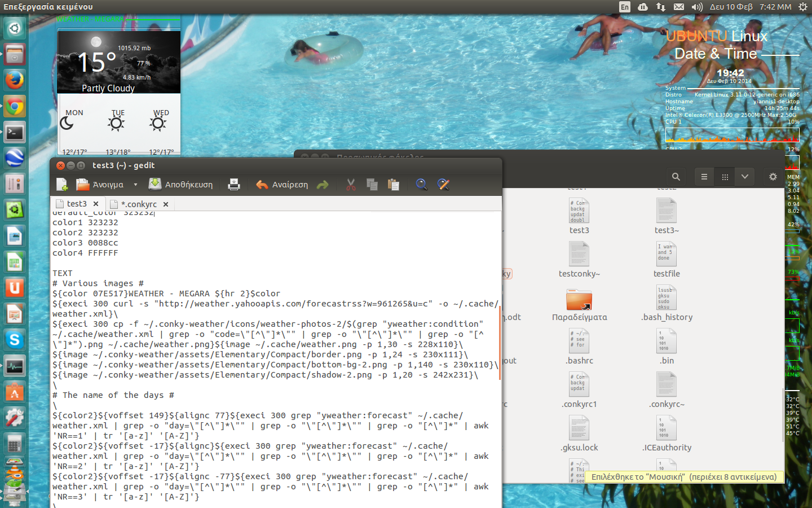Copy the selected text in gedit
The width and height of the screenshot is (812, 508).
coord(372,185)
